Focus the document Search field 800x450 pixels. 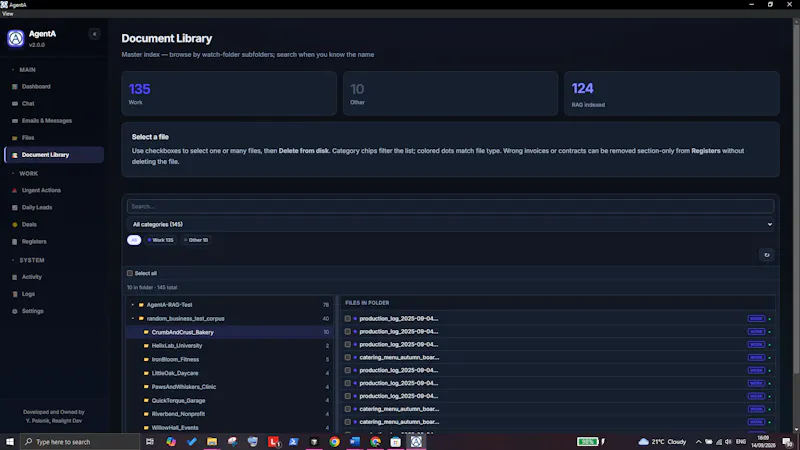tap(451, 207)
